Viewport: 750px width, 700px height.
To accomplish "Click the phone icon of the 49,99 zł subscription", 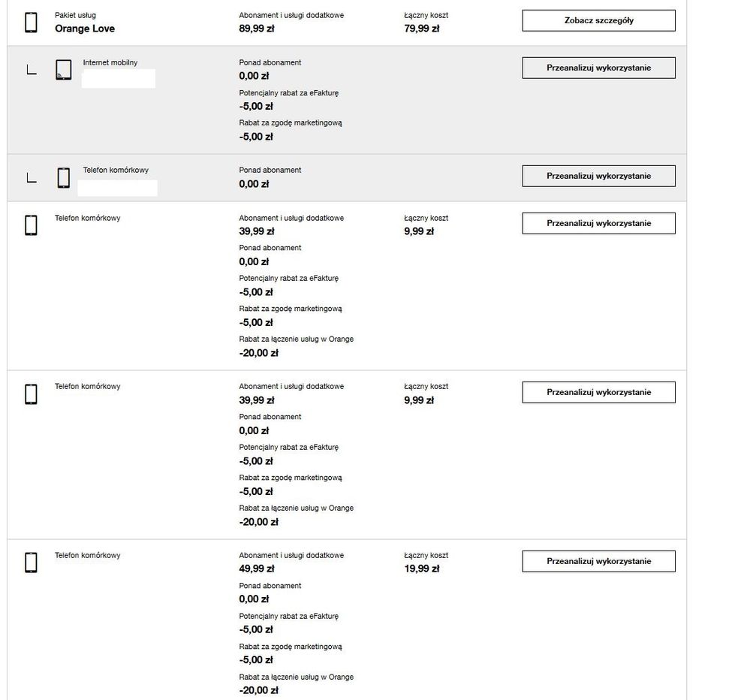I will (31, 563).
